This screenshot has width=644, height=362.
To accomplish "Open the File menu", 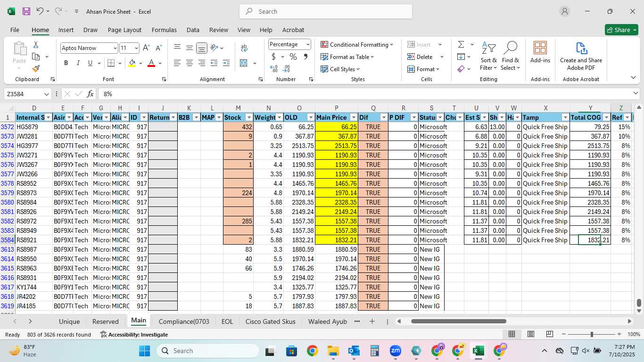I will 15,30.
